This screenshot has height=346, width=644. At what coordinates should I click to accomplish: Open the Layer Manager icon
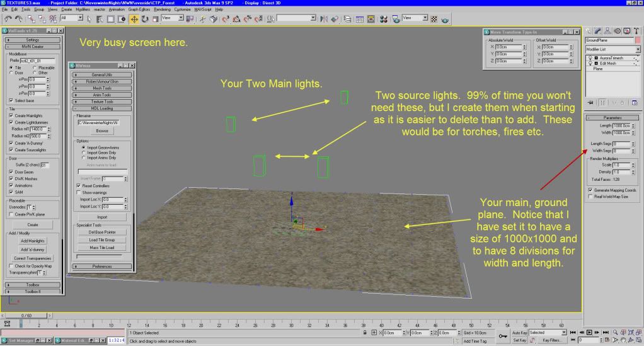(x=347, y=19)
